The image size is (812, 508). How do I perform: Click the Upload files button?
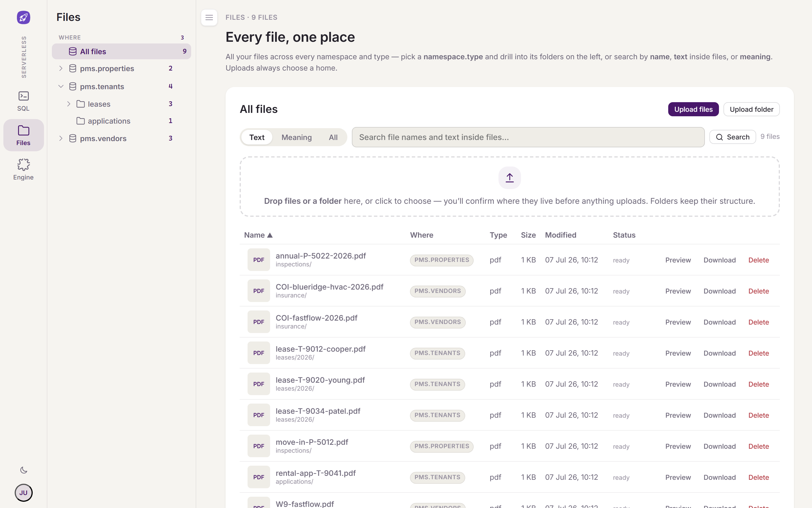click(693, 109)
